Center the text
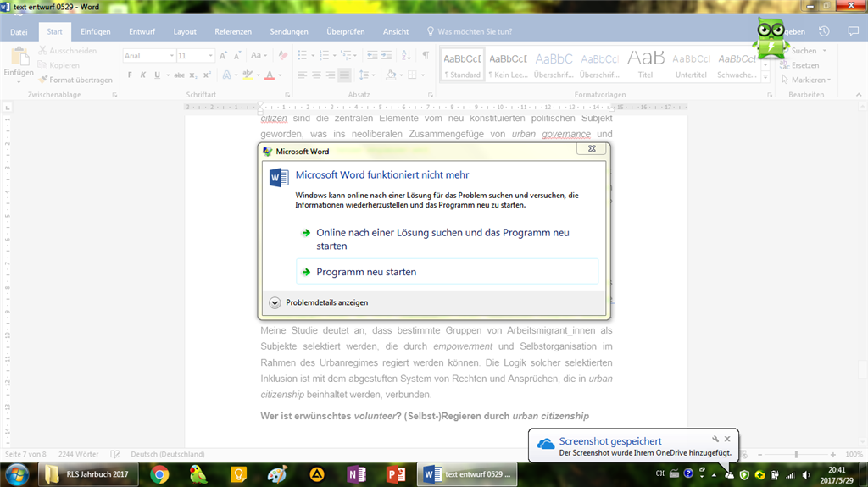Viewport: 868px width, 487px height. pos(316,75)
